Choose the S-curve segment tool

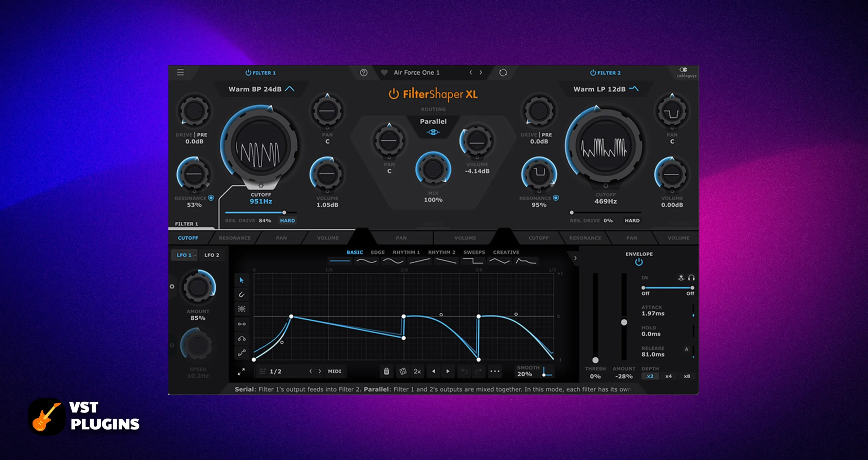pyautogui.click(x=241, y=353)
